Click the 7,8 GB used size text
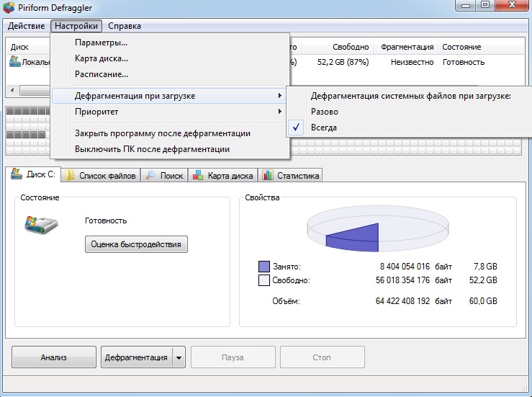Viewport: 532px width, 397px height. [485, 267]
